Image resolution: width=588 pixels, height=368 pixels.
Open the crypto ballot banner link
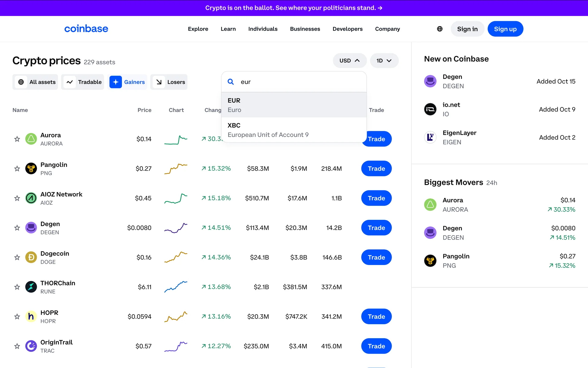294,8
